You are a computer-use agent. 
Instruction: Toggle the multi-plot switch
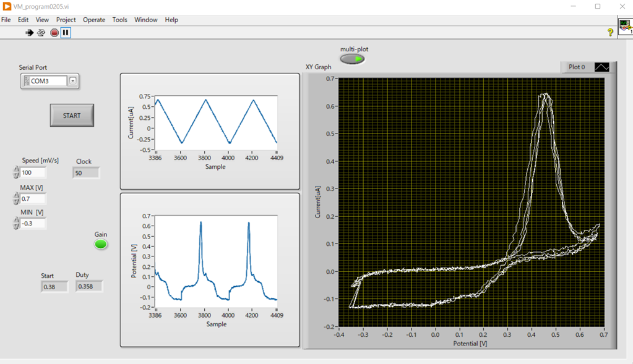tap(353, 59)
